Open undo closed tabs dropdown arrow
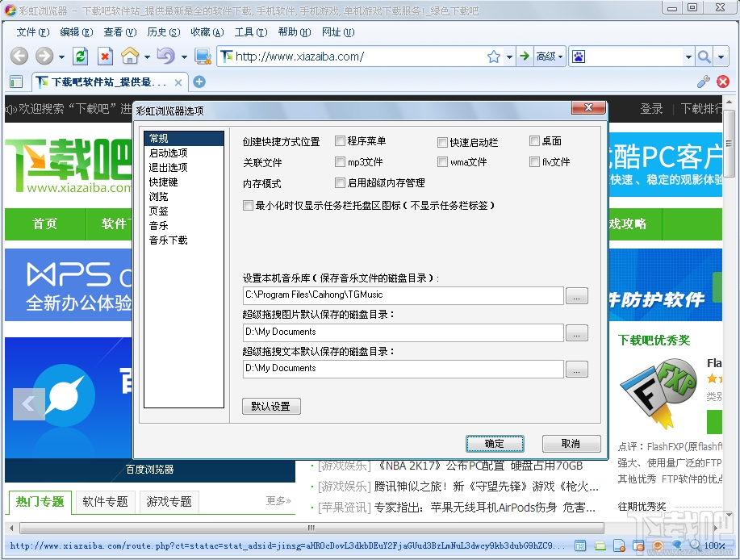Image resolution: width=740 pixels, height=560 pixels. tap(184, 57)
